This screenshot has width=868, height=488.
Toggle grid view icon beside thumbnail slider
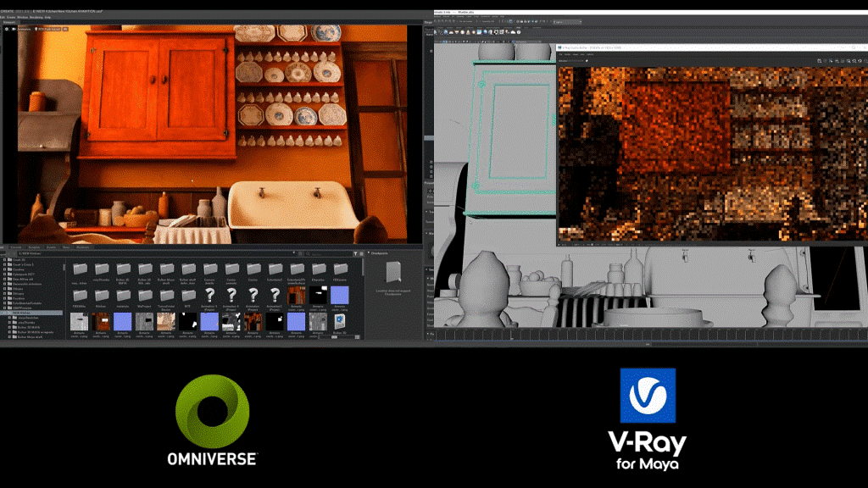(357, 337)
